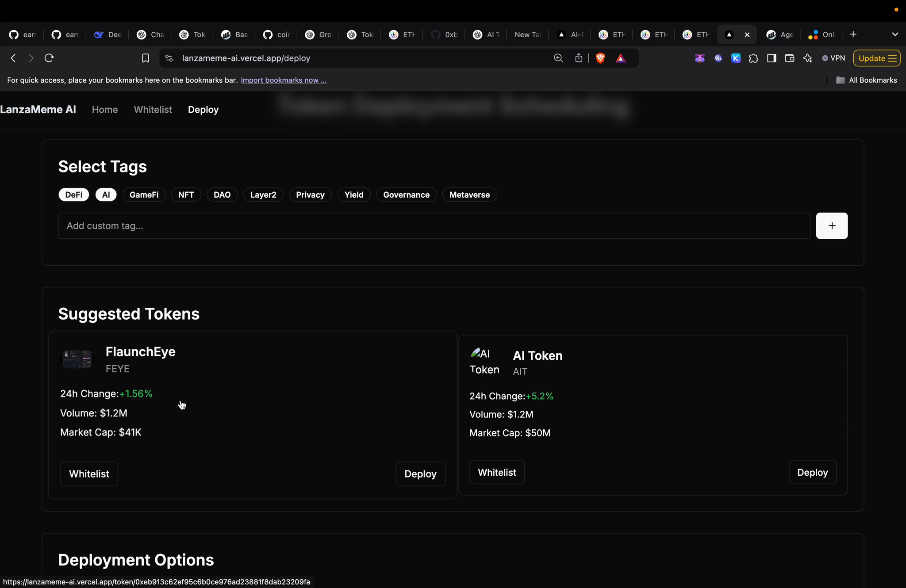Add the custom tag with plus button
The height and width of the screenshot is (588, 906).
point(832,225)
